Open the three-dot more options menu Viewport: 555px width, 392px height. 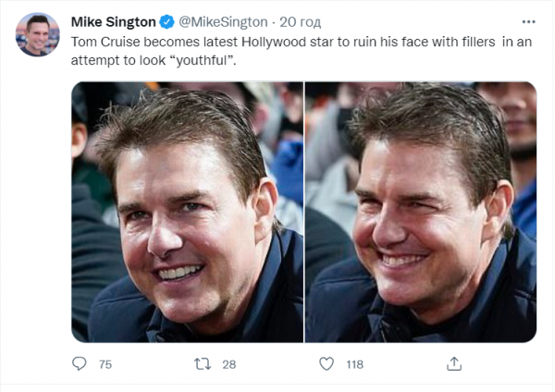coord(527,21)
